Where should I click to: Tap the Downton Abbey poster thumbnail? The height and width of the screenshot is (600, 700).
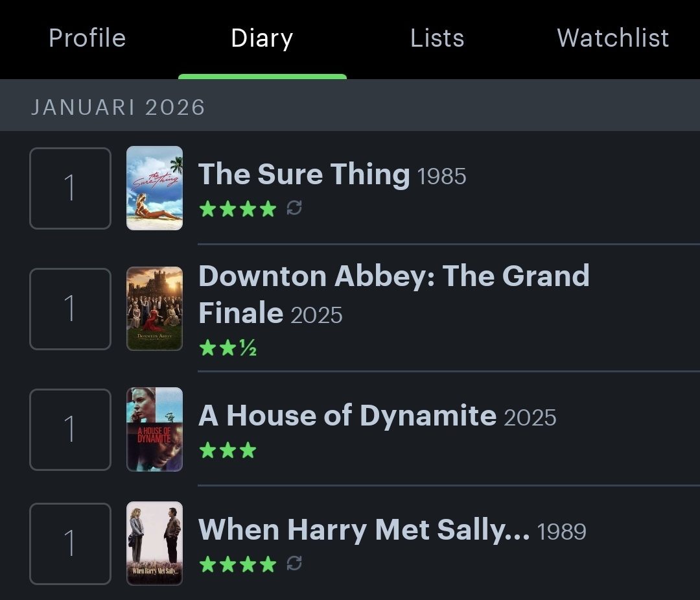click(154, 309)
